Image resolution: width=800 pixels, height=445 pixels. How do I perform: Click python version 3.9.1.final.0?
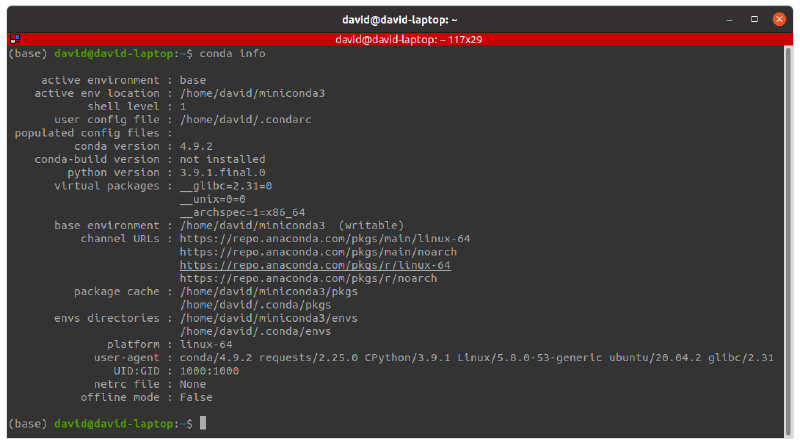(222, 172)
